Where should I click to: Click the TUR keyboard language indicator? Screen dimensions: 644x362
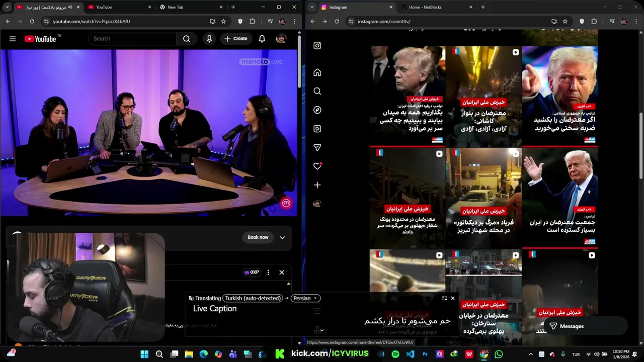tap(576, 354)
